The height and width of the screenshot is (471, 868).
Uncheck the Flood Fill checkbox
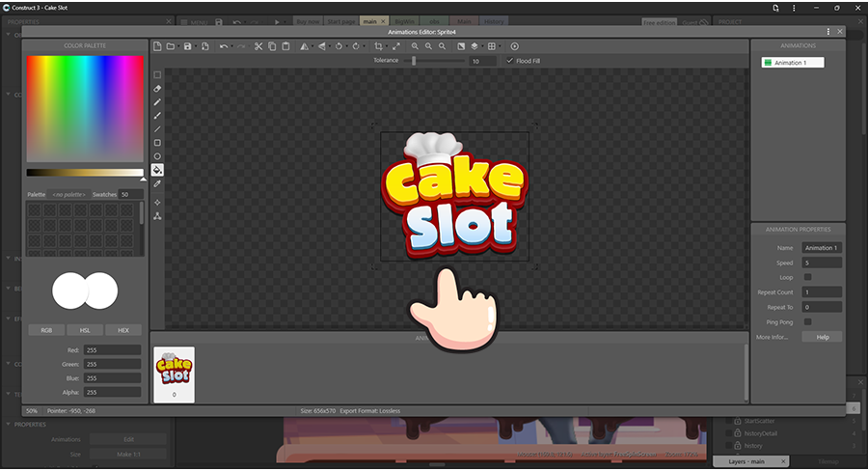(x=510, y=61)
